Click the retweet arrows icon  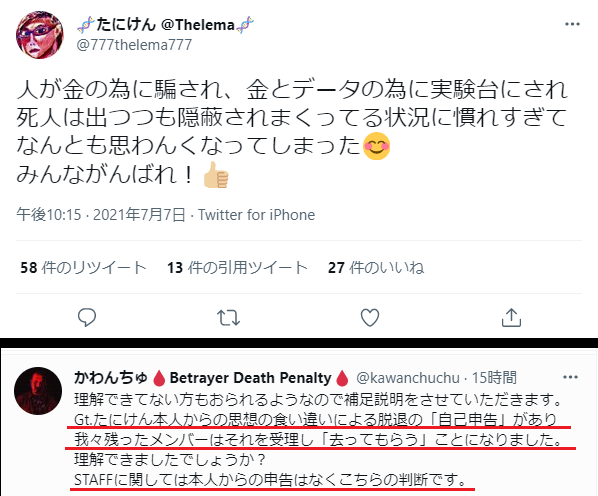point(228,318)
